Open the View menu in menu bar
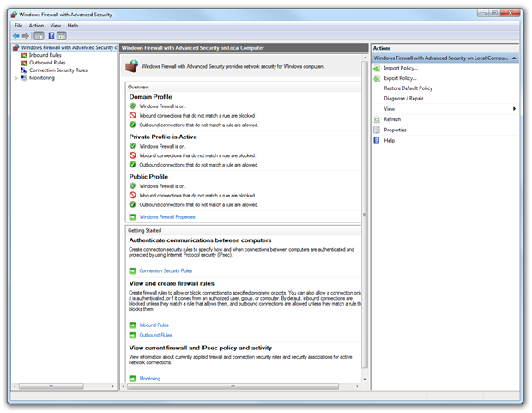 (x=56, y=26)
